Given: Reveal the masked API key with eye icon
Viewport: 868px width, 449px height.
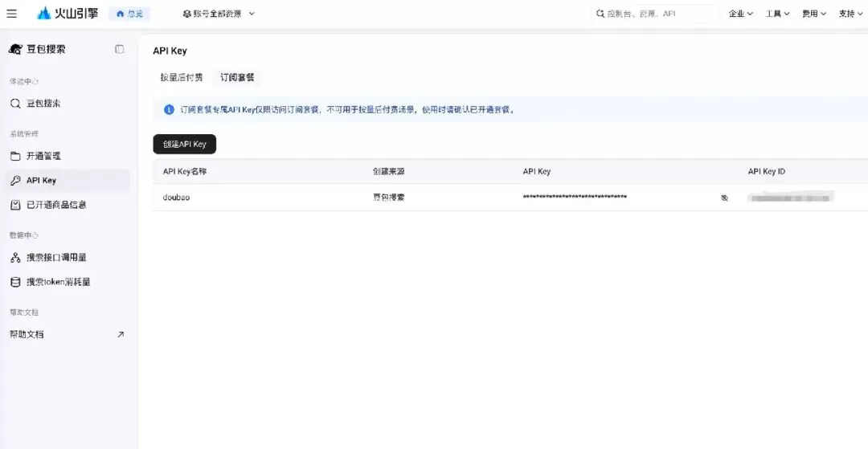Looking at the screenshot, I should coord(725,198).
